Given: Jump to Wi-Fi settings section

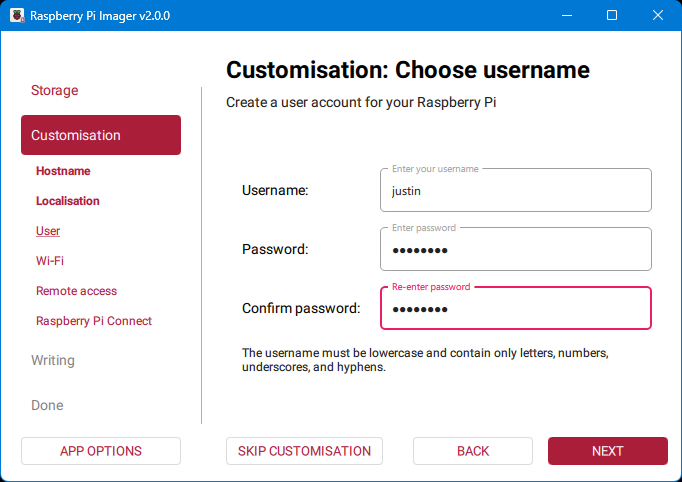Looking at the screenshot, I should pyautogui.click(x=50, y=261).
